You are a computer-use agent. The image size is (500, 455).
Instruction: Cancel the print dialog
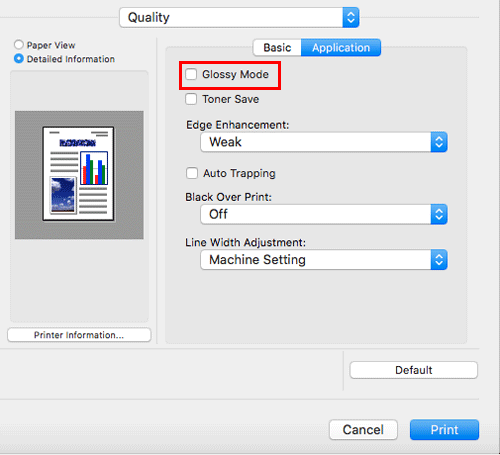[x=363, y=430]
